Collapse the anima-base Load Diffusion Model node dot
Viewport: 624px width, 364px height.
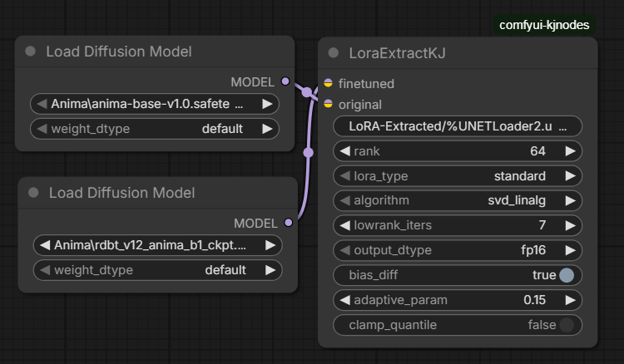(30, 52)
